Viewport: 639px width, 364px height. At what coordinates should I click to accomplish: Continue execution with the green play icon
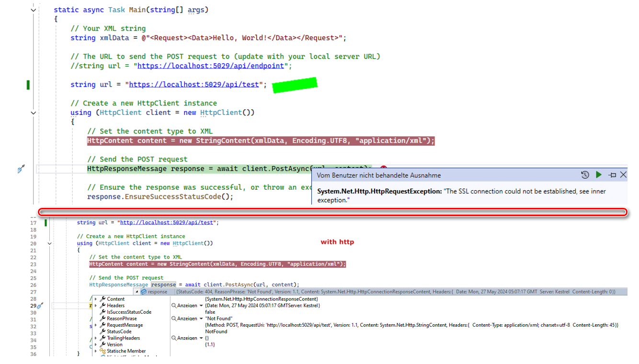pos(599,175)
